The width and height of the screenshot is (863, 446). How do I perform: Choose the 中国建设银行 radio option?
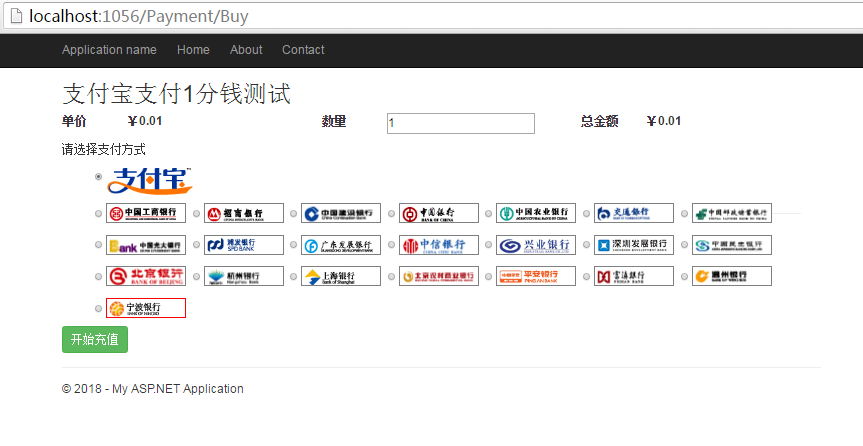293,214
